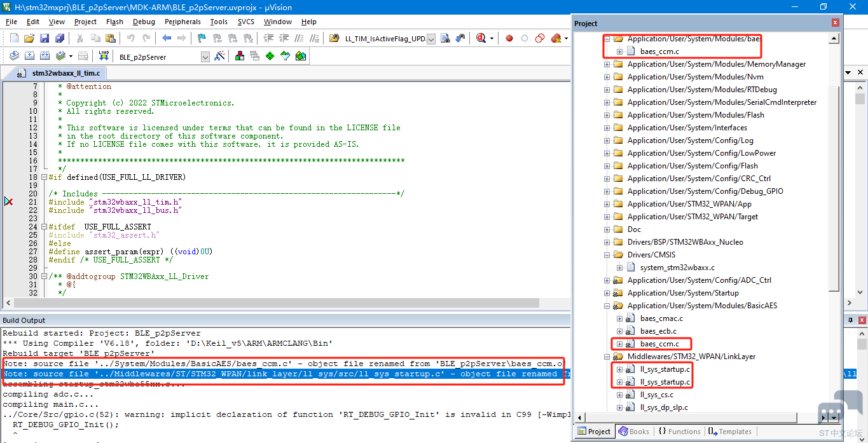The image size is (868, 443).
Task: Click Disable All Breakpoints icon
Action: coord(540,38)
